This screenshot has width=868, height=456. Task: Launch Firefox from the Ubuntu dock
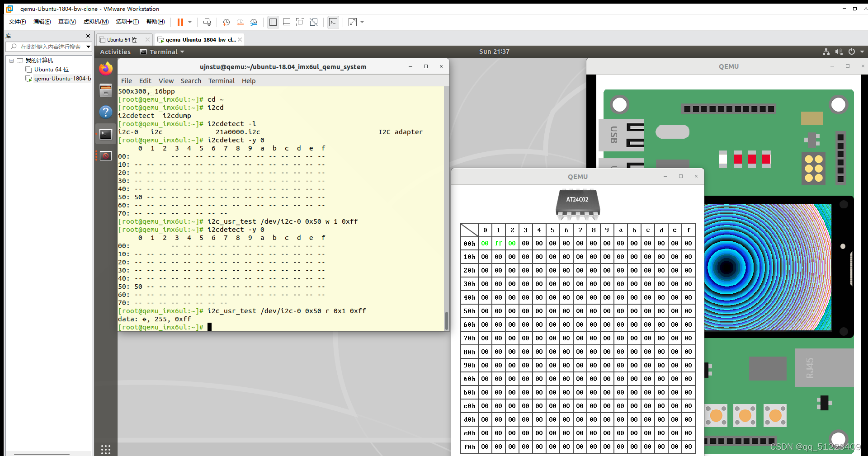[106, 68]
